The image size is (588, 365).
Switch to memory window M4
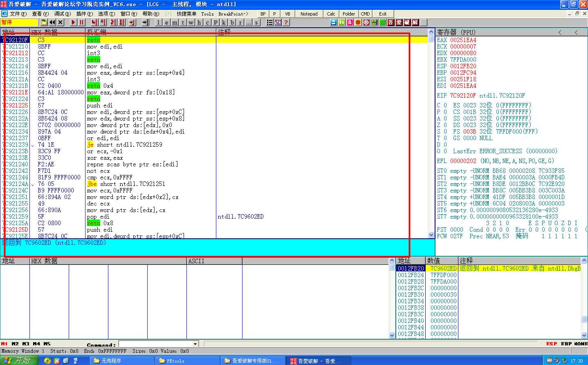tap(36, 344)
